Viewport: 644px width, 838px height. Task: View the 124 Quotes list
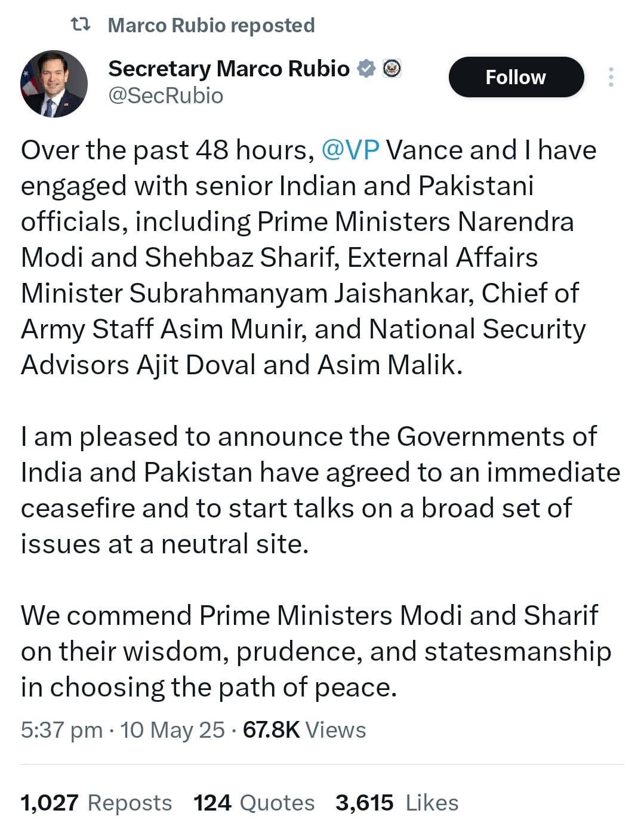click(254, 803)
